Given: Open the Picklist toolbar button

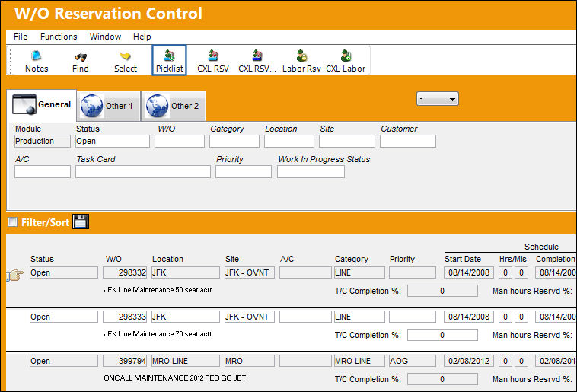Looking at the screenshot, I should 169,60.
